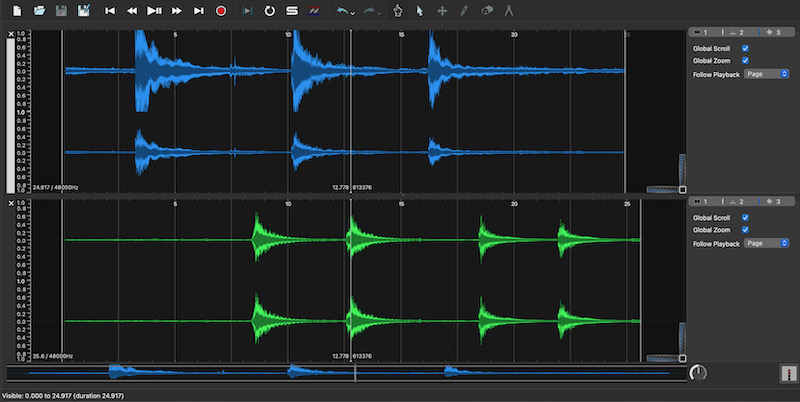Redo the last undone action
The image size is (800, 402).
tap(369, 10)
